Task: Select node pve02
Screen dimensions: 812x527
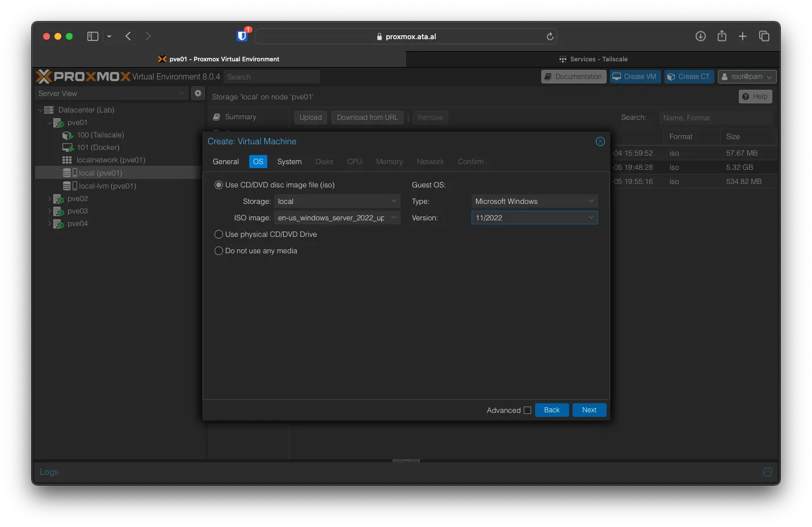Action: tap(77, 199)
